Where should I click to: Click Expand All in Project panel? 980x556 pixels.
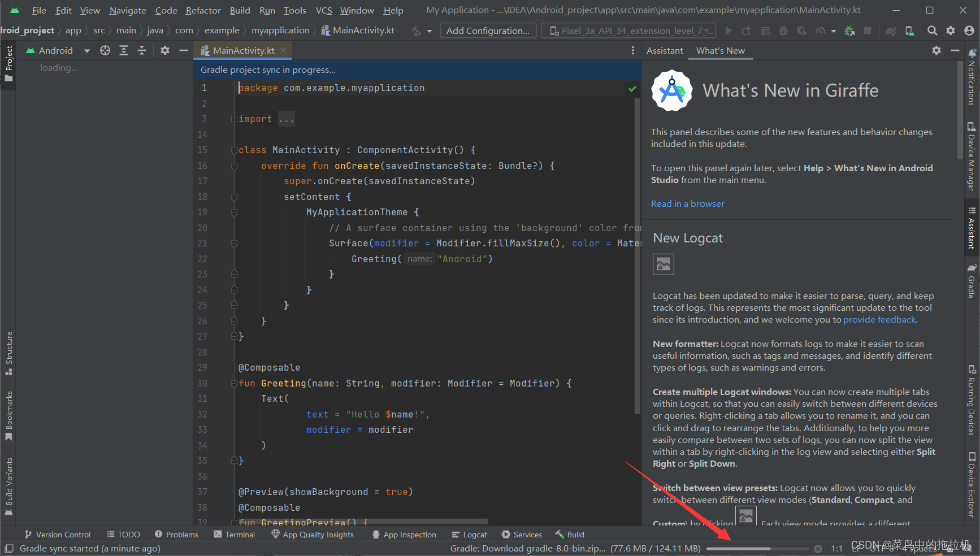[x=124, y=51]
